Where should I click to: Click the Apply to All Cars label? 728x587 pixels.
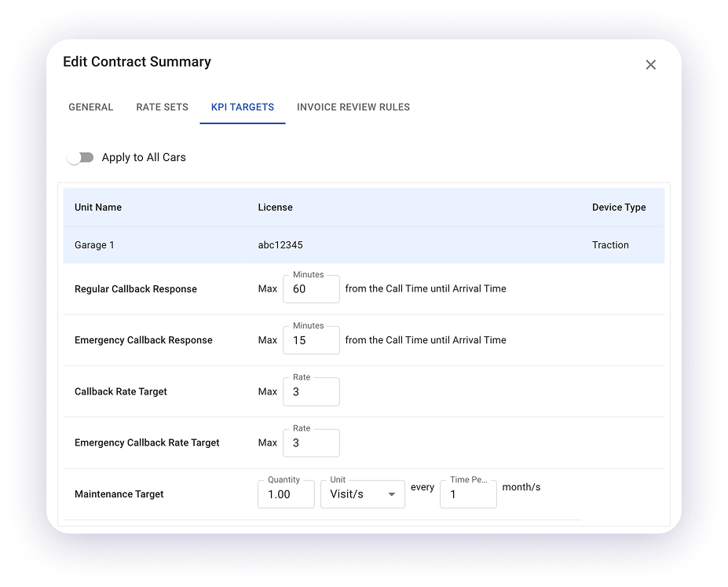144,157
